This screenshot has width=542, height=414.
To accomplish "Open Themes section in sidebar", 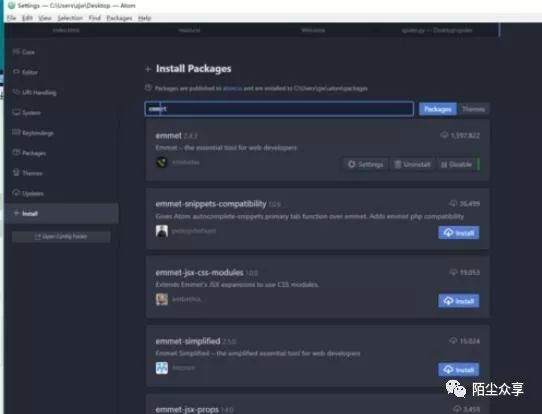I will (x=32, y=173).
